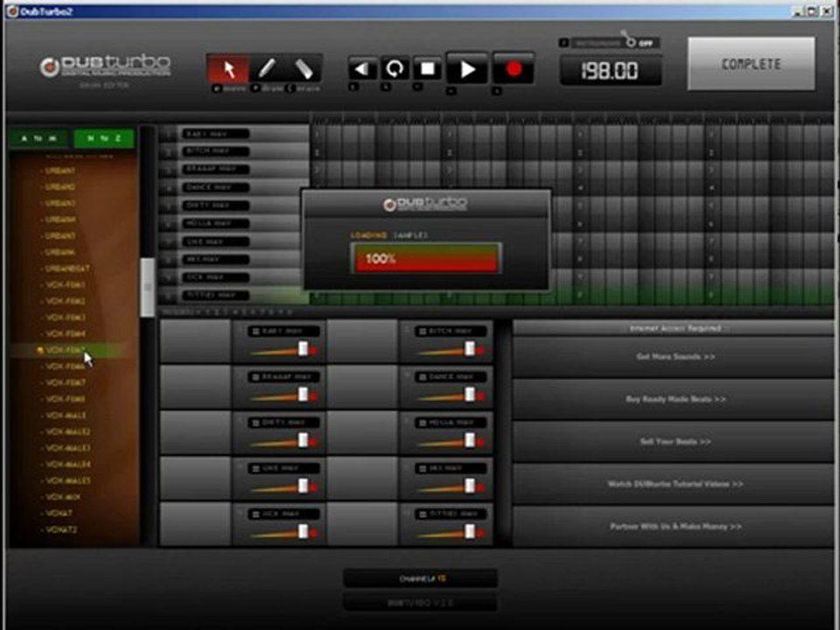
Task: Click the small icon in HOLLA.wav pad label
Action: [x=423, y=423]
